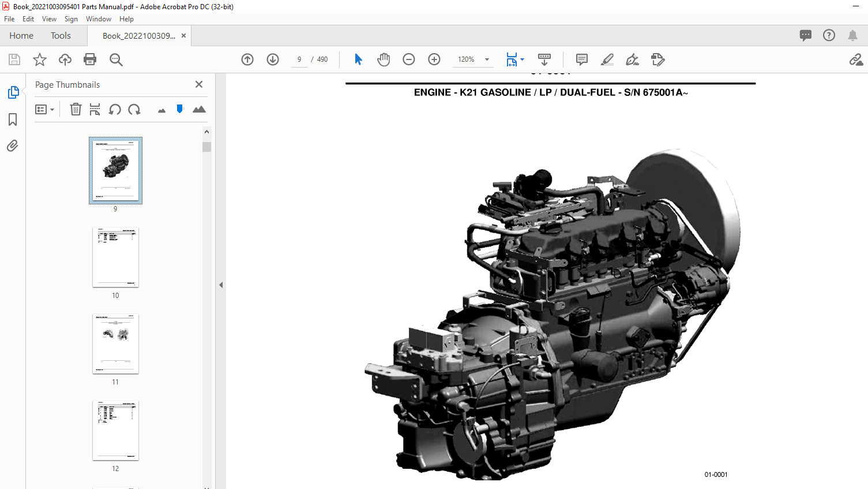Click the ENGINE - K21 GASOLINE heading text

tap(551, 92)
